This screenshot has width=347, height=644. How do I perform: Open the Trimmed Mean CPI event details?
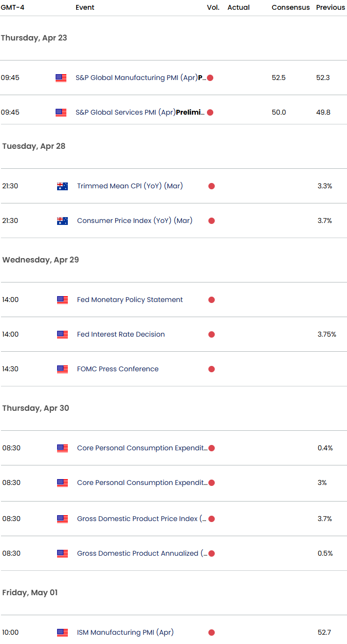pyautogui.click(x=129, y=186)
